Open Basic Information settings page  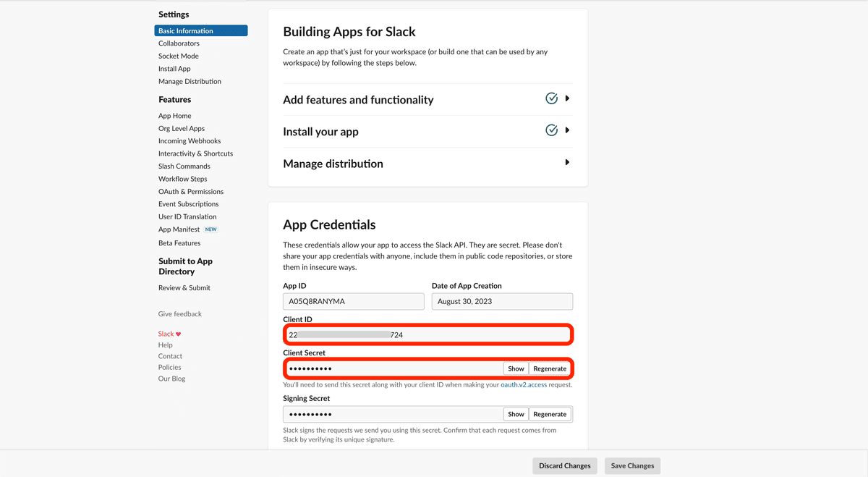[201, 30]
